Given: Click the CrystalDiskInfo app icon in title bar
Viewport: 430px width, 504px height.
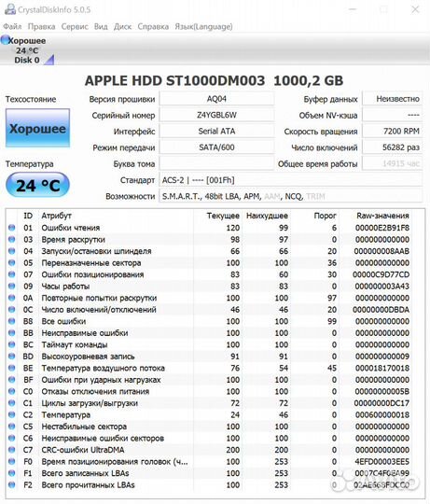Looking at the screenshot, I should [x=9, y=9].
